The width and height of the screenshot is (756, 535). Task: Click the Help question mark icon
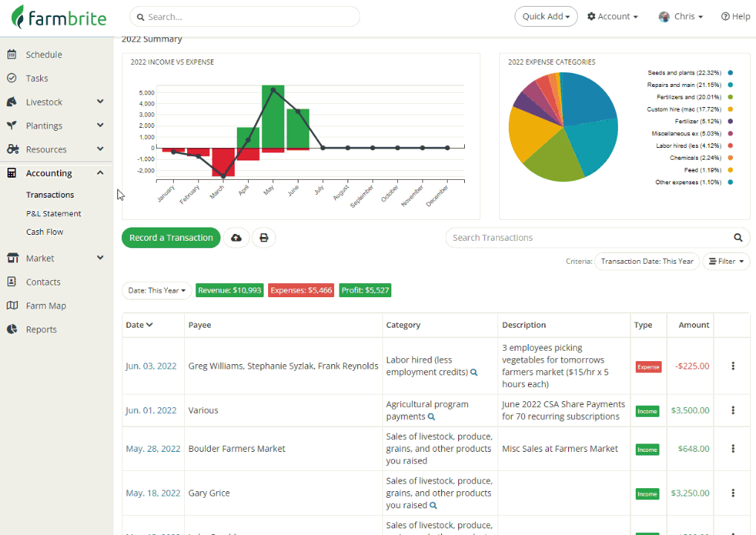725,16
